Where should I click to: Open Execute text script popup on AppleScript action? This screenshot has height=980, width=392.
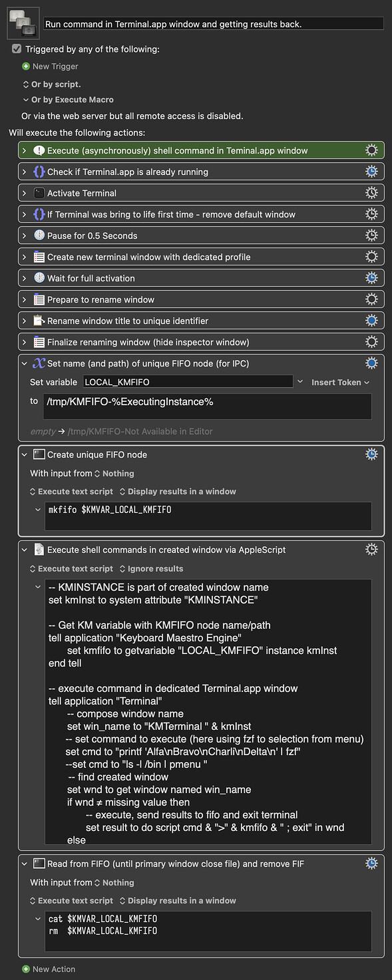70,568
